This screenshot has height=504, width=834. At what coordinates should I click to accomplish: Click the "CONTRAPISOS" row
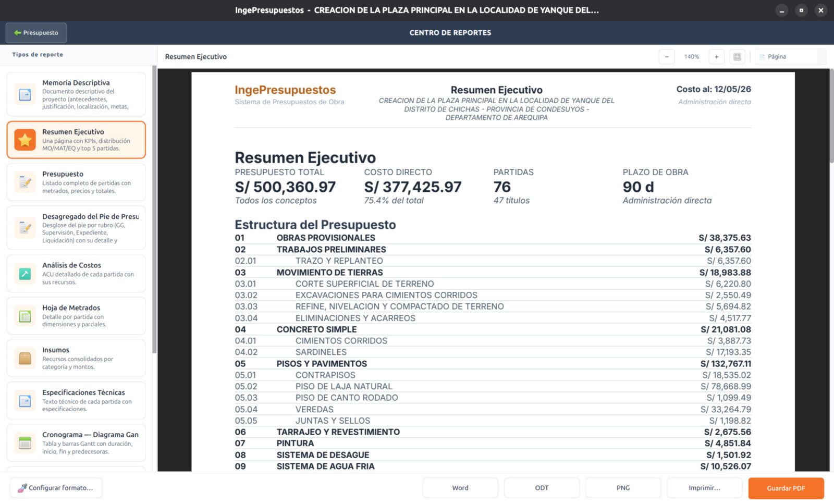coord(493,375)
